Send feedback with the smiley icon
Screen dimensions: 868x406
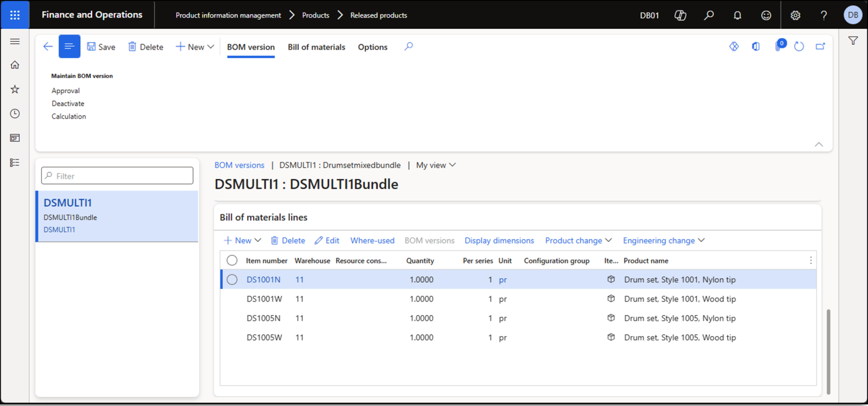[766, 15]
